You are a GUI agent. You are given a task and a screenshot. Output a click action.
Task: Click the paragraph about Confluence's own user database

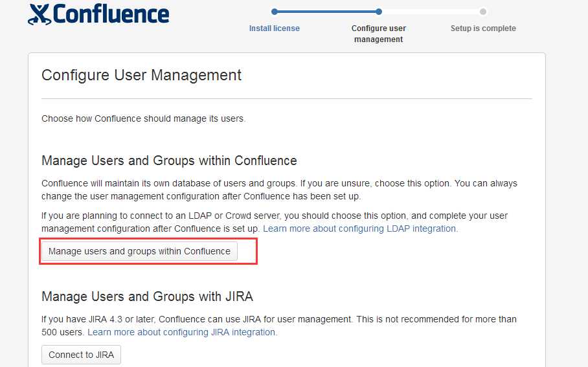click(x=278, y=190)
